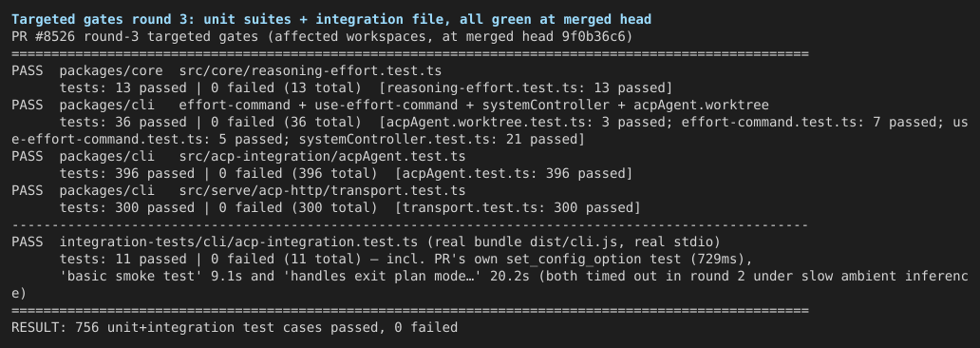Viewport: 980px width, 348px height.
Task: Click the 'tests: 396 passed' text
Action: (127, 173)
